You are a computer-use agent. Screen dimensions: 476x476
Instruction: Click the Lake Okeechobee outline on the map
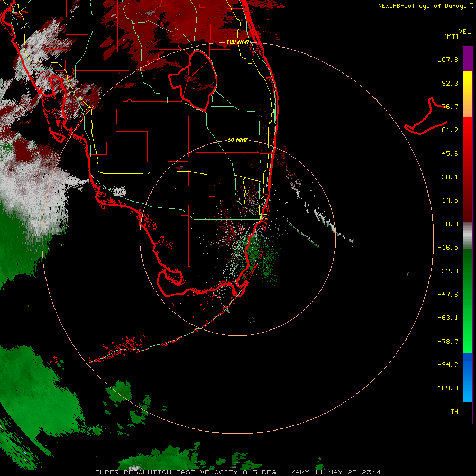(193, 81)
